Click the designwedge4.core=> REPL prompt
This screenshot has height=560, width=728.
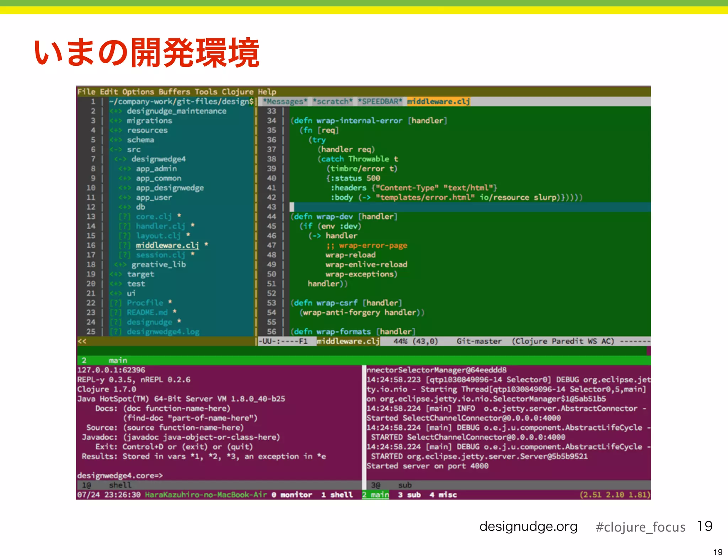point(120,475)
